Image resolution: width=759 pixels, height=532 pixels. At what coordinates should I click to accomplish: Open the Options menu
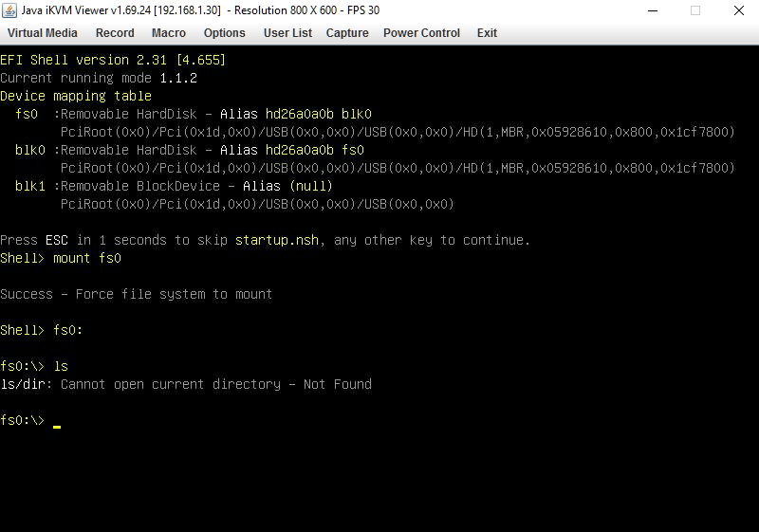pyautogui.click(x=224, y=33)
